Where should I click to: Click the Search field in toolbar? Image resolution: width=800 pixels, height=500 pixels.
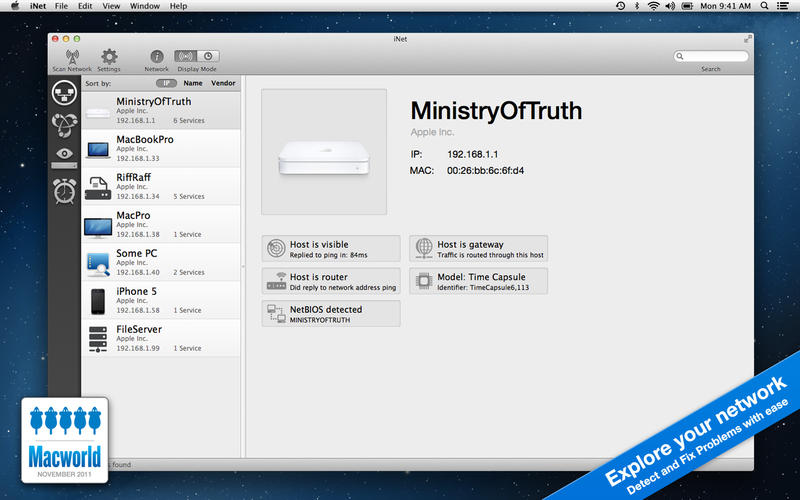710,57
